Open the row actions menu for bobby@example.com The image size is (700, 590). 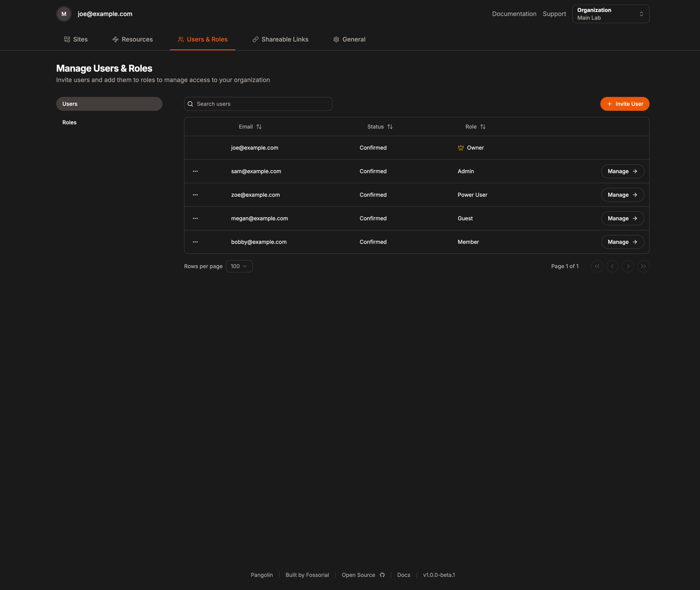click(195, 242)
